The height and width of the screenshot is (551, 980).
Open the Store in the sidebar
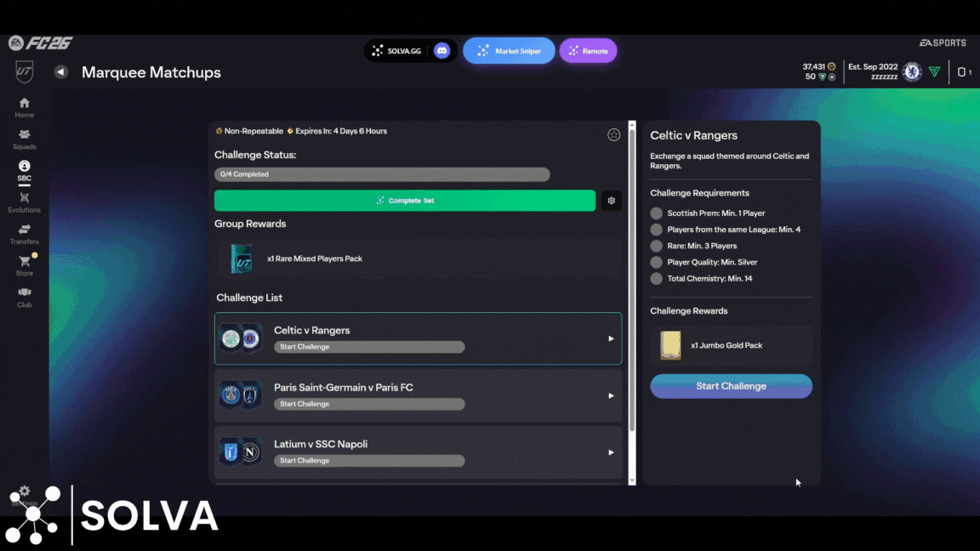pos(25,266)
